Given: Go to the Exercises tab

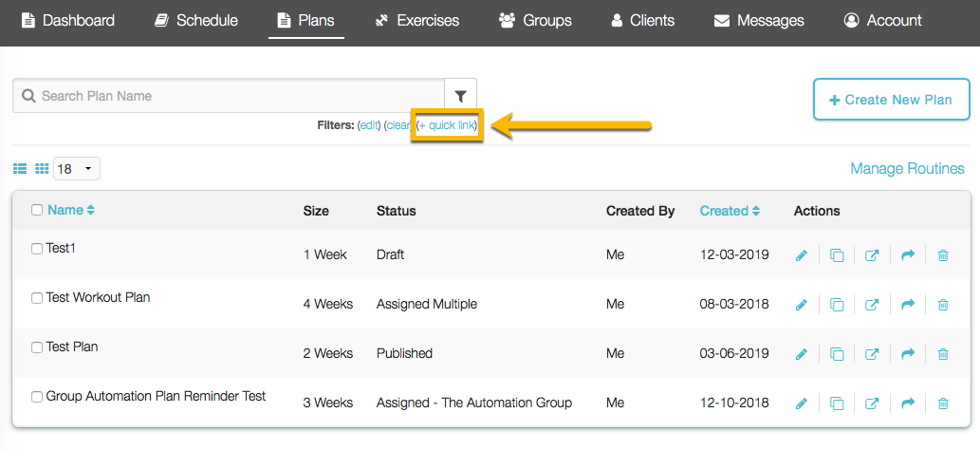Looking at the screenshot, I should [417, 20].
